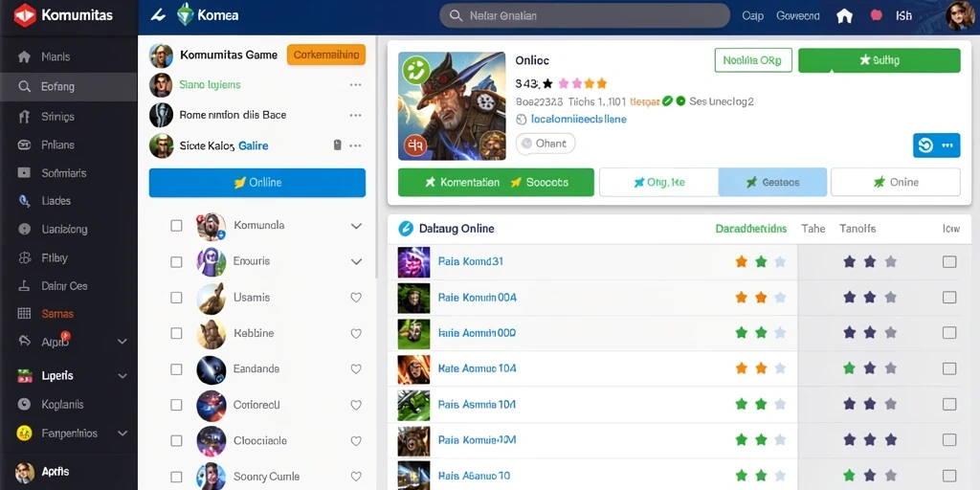Click the green Suthg star button
Image resolution: width=980 pixels, height=490 pixels.
pos(880,60)
